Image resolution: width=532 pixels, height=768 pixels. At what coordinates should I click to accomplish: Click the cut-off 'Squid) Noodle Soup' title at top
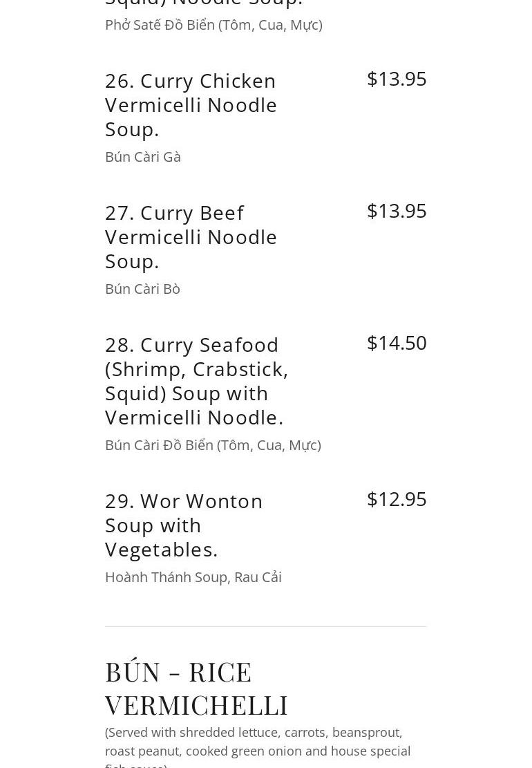[x=204, y=3]
